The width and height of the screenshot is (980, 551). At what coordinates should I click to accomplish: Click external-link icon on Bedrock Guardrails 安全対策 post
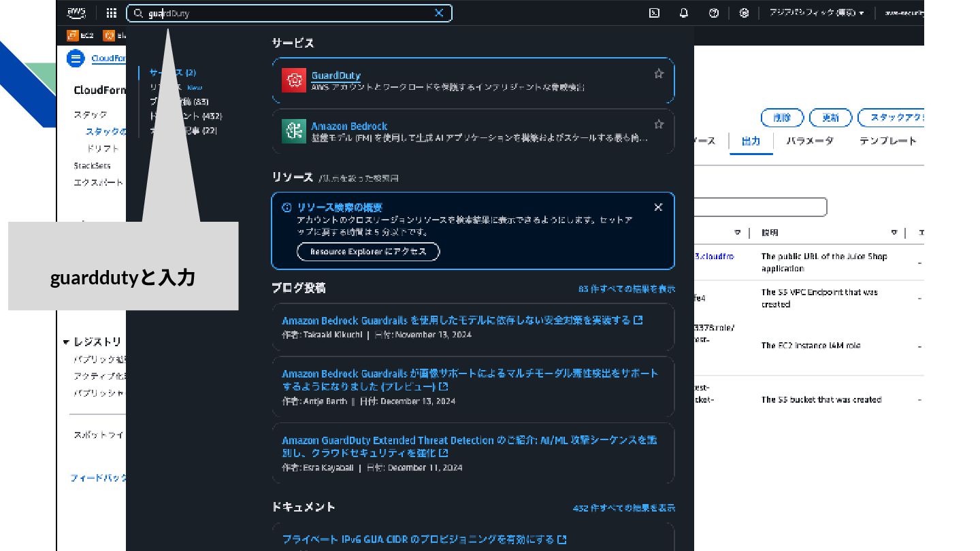(x=638, y=320)
